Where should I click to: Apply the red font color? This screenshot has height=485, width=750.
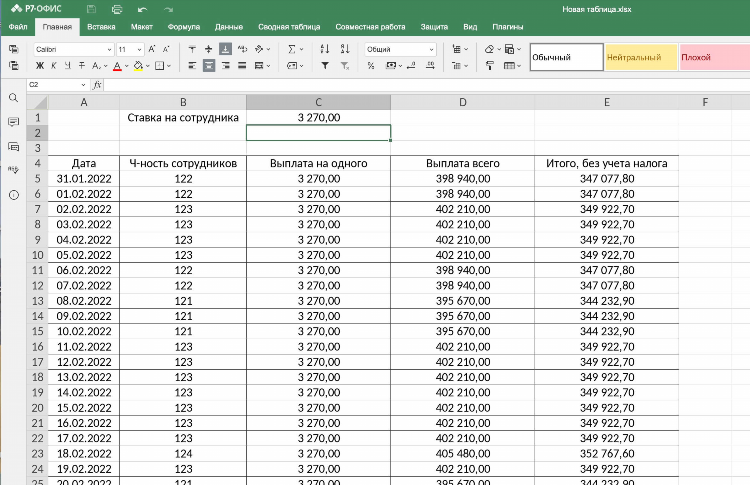coord(117,66)
